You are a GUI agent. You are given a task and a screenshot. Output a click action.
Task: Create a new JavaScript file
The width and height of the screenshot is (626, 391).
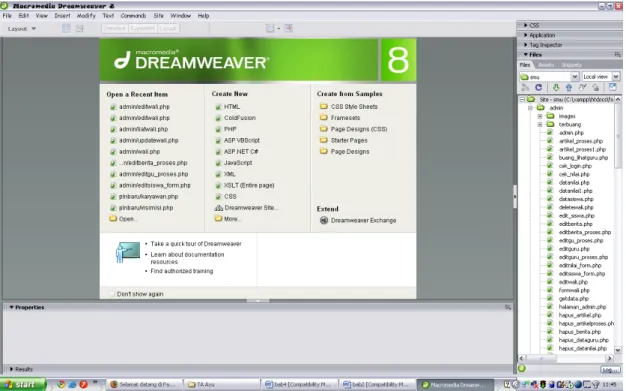pyautogui.click(x=238, y=163)
